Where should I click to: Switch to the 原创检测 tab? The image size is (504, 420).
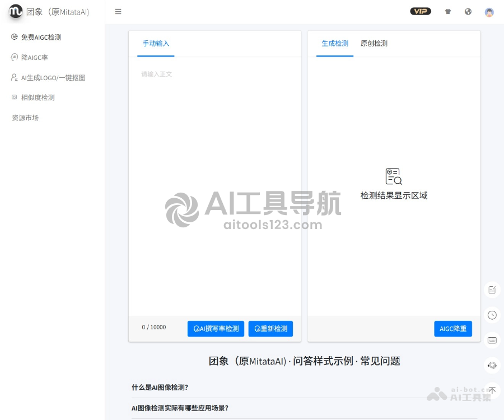click(374, 43)
